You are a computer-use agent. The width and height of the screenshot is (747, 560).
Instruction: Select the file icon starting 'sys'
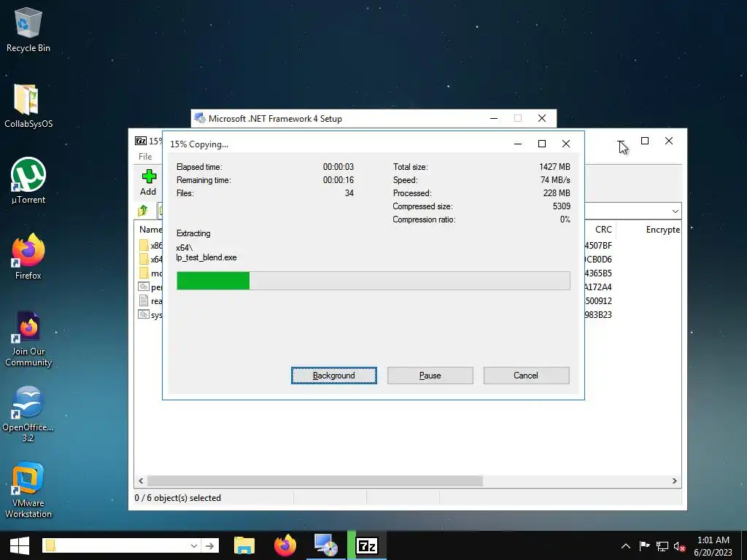144,314
